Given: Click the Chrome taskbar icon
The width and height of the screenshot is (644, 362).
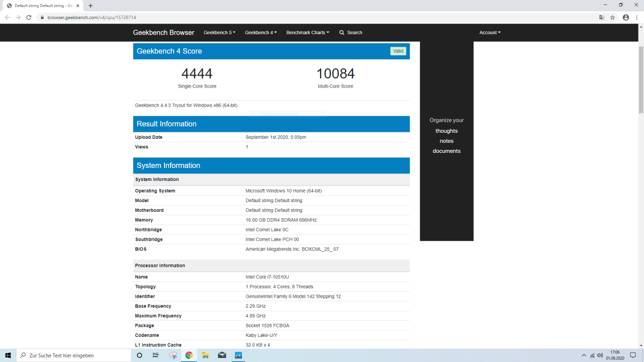Looking at the screenshot, I should point(189,355).
